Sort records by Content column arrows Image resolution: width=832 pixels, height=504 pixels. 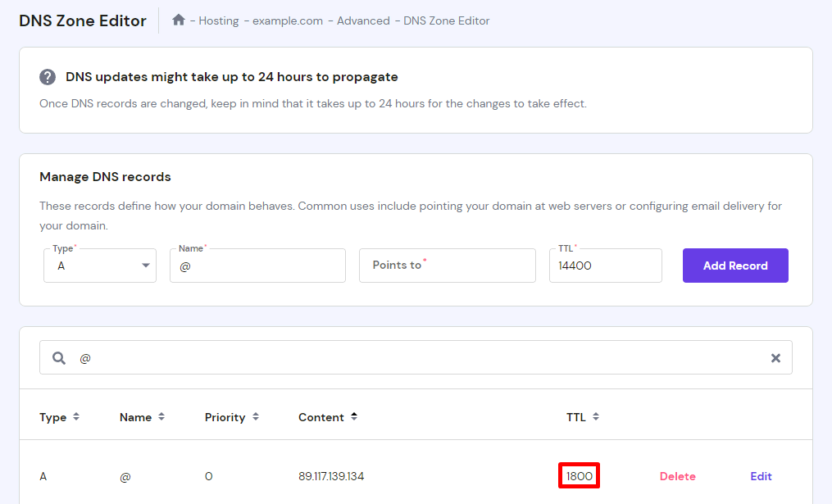(x=354, y=417)
